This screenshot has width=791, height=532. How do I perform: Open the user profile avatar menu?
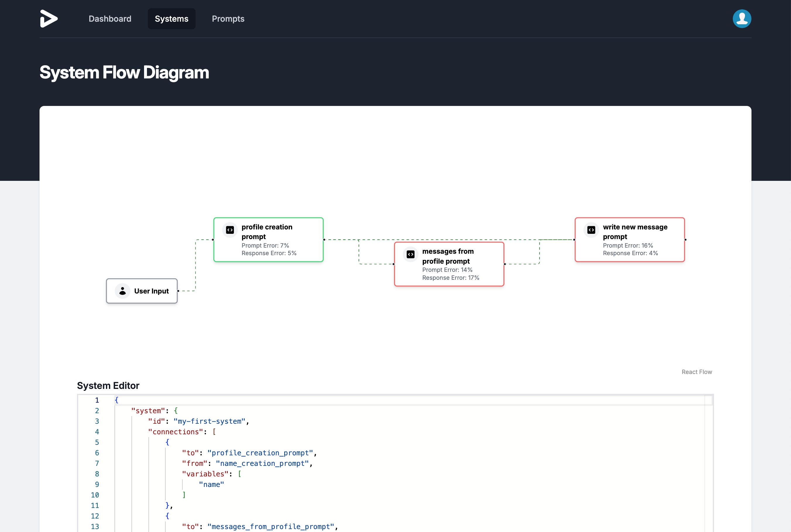pos(742,19)
